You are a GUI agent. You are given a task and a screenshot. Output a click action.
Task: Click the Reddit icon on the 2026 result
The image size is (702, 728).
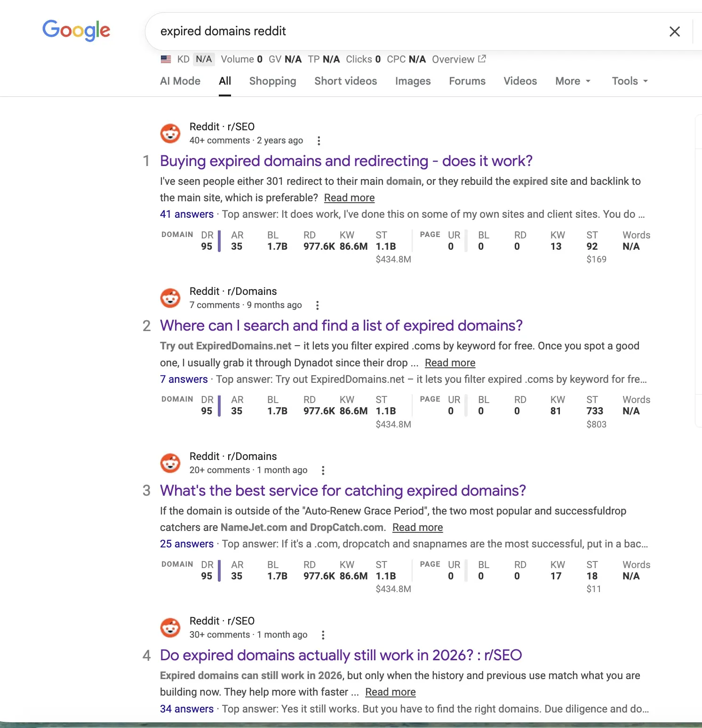point(170,627)
